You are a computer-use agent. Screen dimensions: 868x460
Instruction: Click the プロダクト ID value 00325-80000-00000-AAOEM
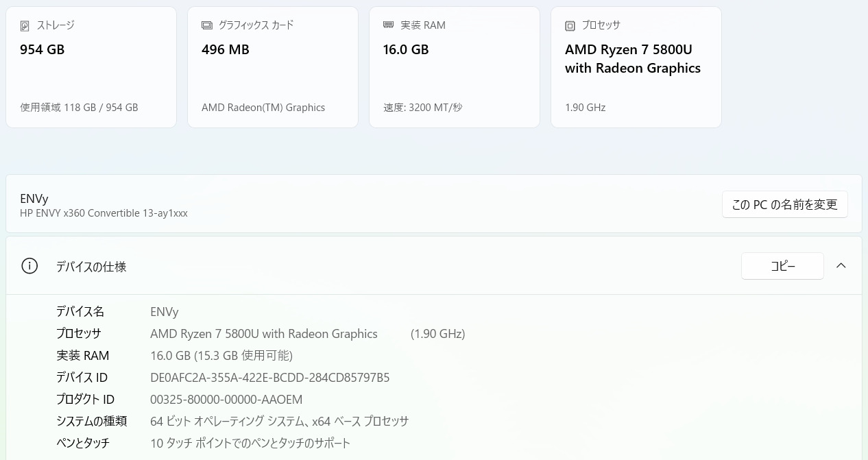(x=226, y=400)
